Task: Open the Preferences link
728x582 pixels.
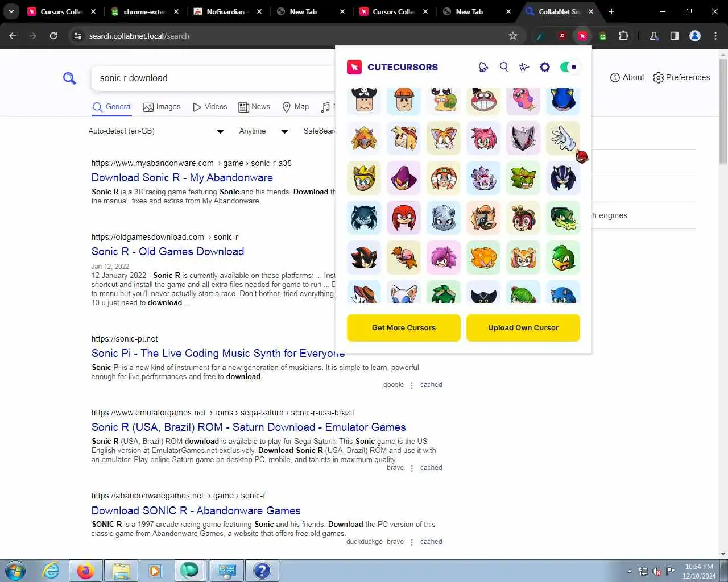Action: click(681, 77)
